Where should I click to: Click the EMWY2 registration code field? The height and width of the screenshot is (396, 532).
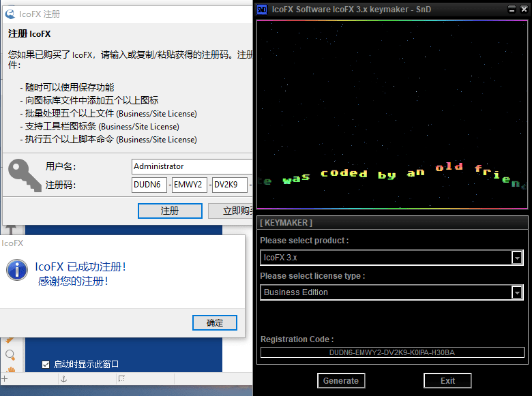coord(190,185)
